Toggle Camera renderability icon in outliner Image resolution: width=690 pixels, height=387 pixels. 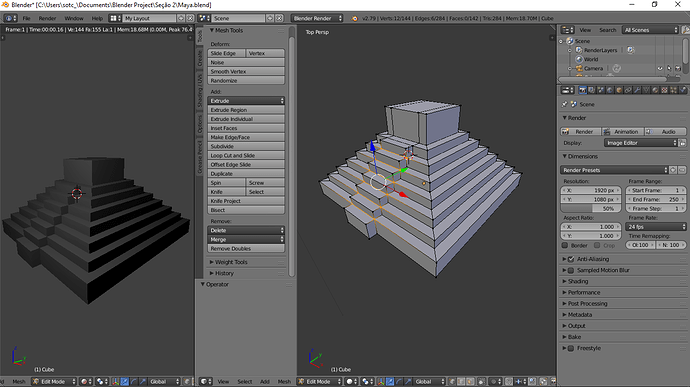[x=678, y=68]
